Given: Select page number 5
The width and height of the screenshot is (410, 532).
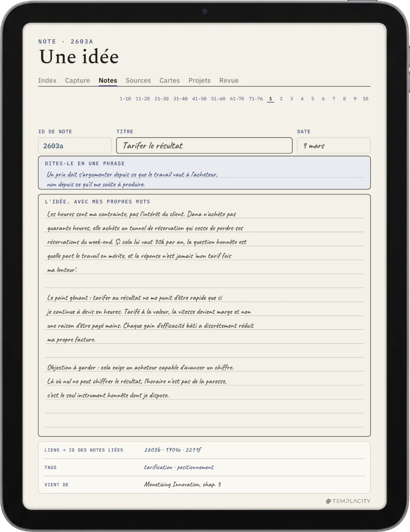Looking at the screenshot, I should 313,99.
